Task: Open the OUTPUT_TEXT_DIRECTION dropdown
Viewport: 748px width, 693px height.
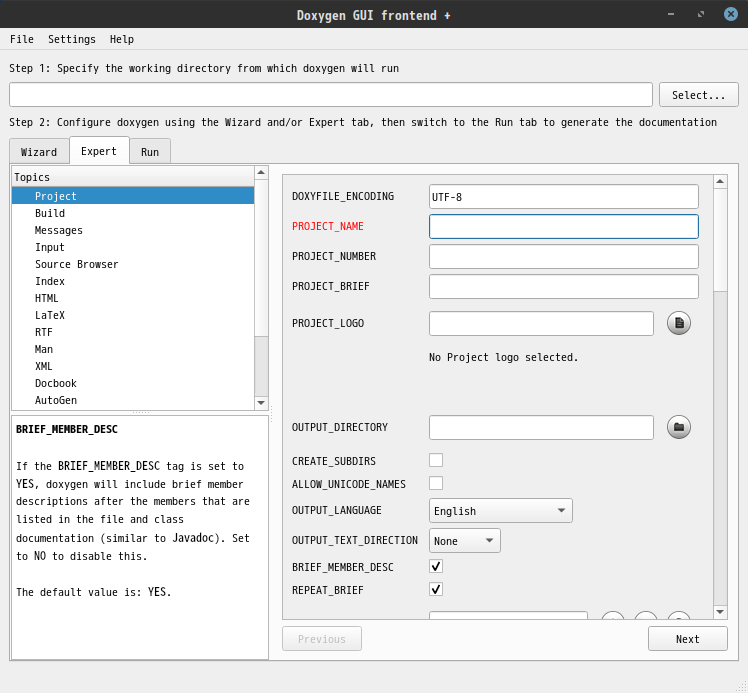Action: coord(465,540)
